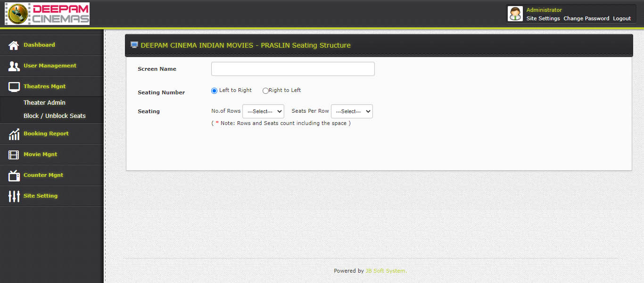Click the Dashboard home icon

[x=14, y=45]
